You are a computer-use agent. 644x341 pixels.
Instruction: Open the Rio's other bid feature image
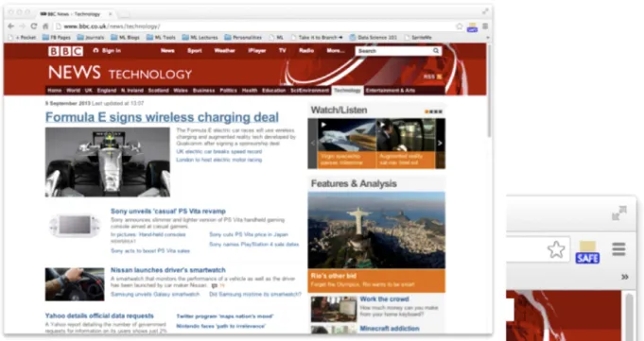pyautogui.click(x=376, y=230)
